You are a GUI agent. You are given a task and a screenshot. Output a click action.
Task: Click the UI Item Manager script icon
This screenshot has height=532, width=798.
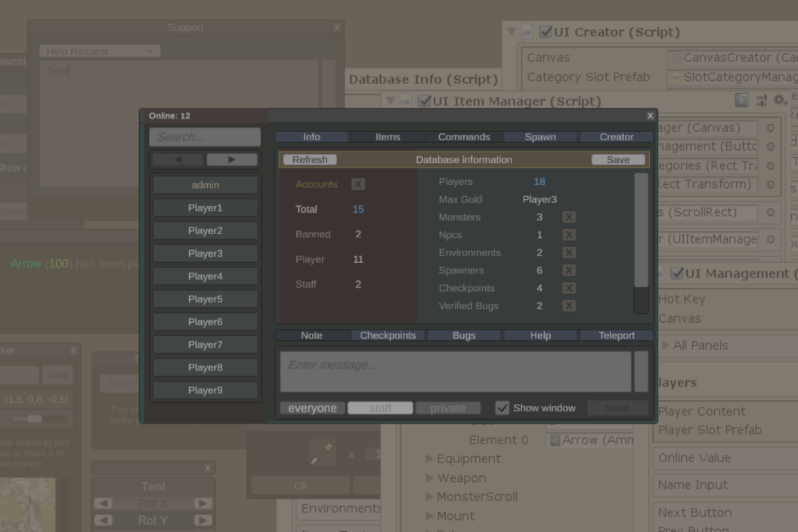pos(406,101)
